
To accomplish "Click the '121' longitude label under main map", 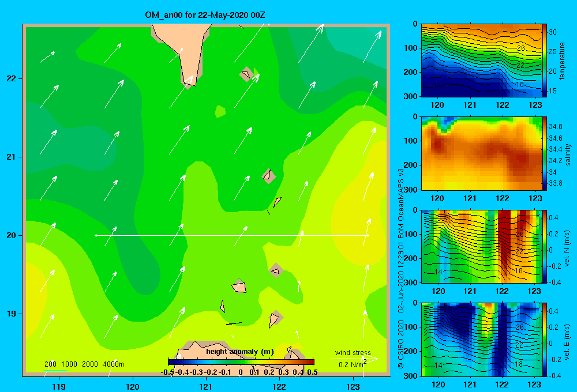I will point(206,386).
